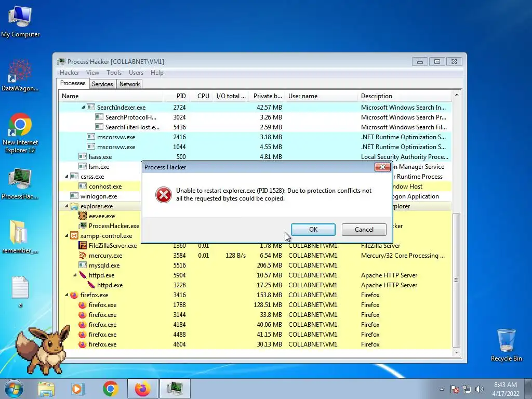Click the httpd.exe PID 3228 feather icon
Screen dimensions: 532x399
tap(91, 285)
